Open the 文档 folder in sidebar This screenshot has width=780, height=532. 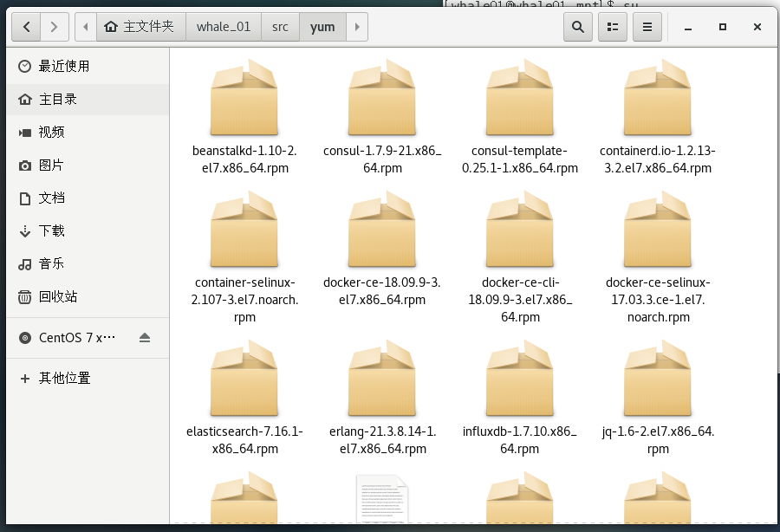pyautogui.click(x=88, y=198)
